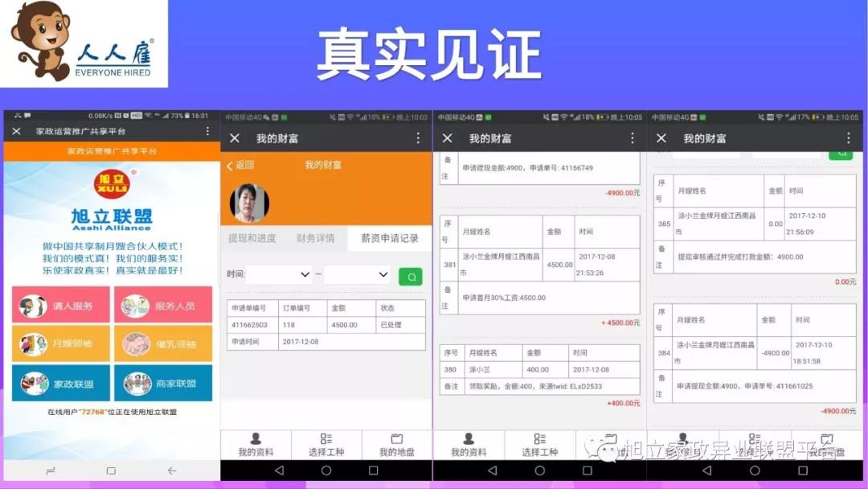Screen dimensions: 868x489
Task: Select the red +400.00元 total
Action: (624, 403)
